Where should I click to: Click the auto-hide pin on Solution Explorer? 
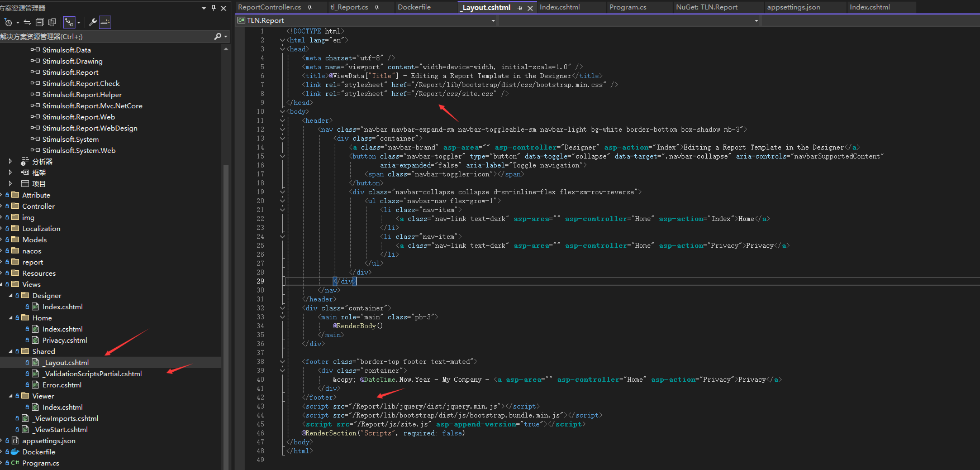213,8
